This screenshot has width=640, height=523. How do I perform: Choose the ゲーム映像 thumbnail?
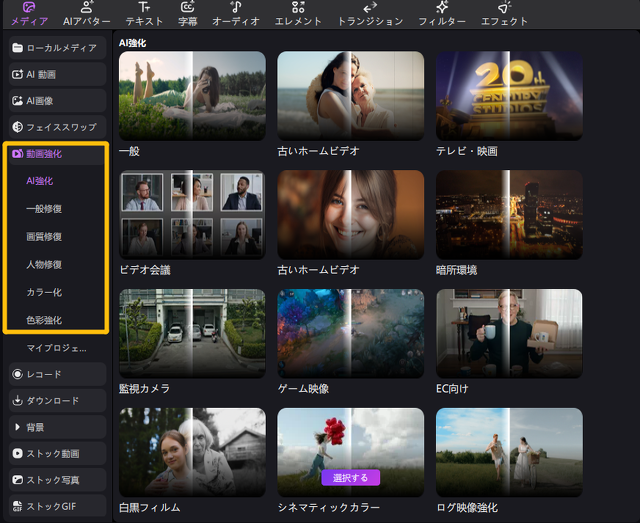click(x=351, y=334)
